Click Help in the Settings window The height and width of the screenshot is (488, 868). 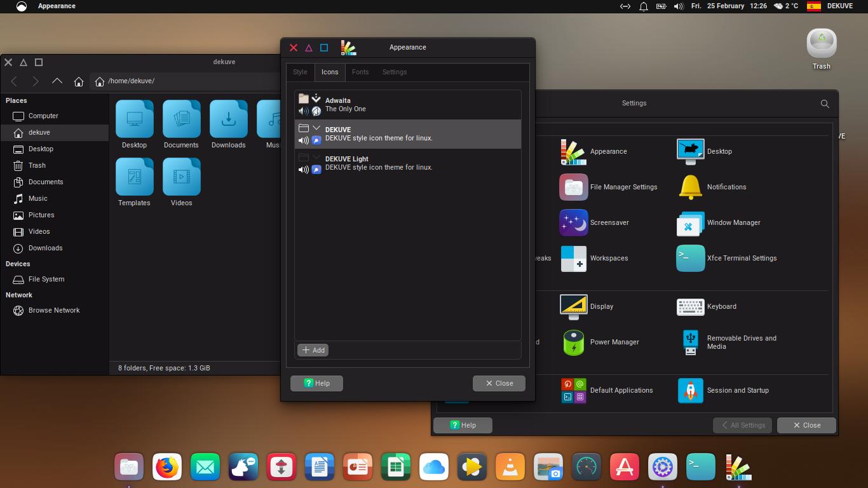[463, 425]
